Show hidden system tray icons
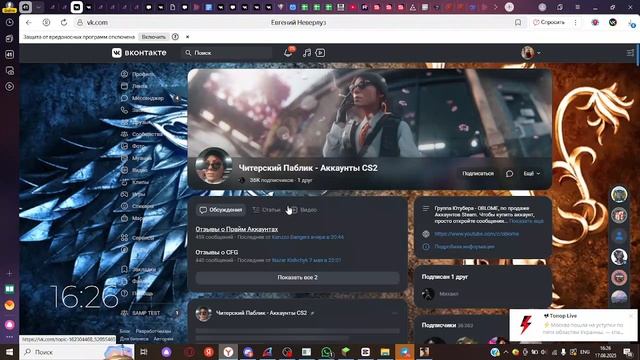Screen dimensions: 640x360 [506, 352]
